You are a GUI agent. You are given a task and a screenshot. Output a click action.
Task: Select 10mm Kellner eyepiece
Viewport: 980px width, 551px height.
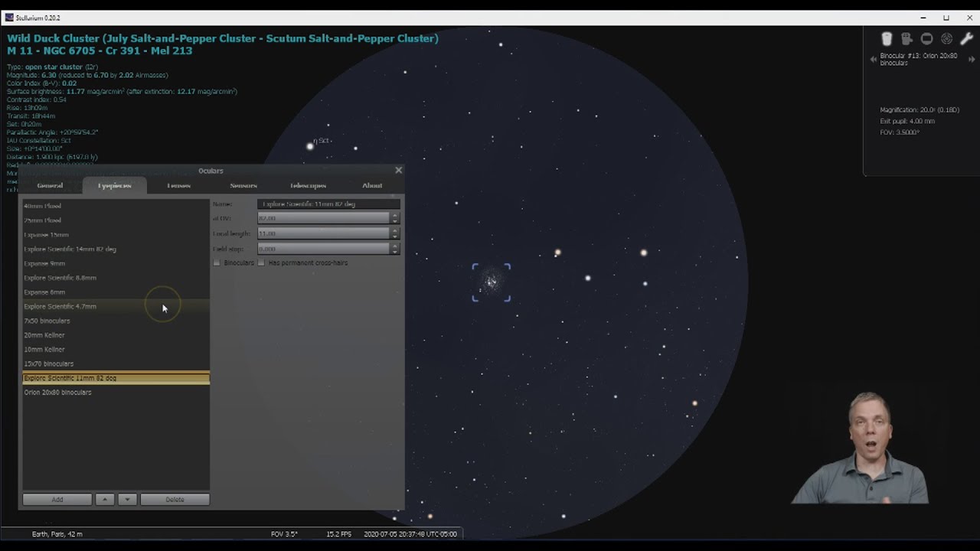116,350
